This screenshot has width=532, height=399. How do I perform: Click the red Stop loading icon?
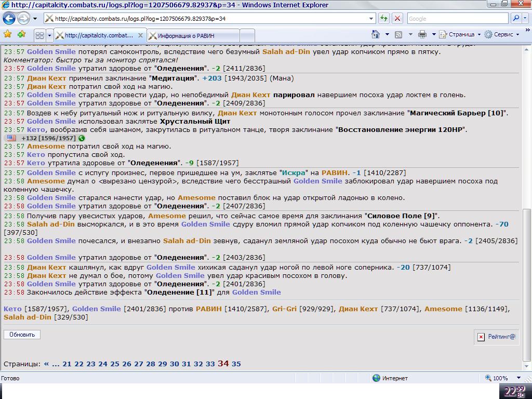[397, 18]
